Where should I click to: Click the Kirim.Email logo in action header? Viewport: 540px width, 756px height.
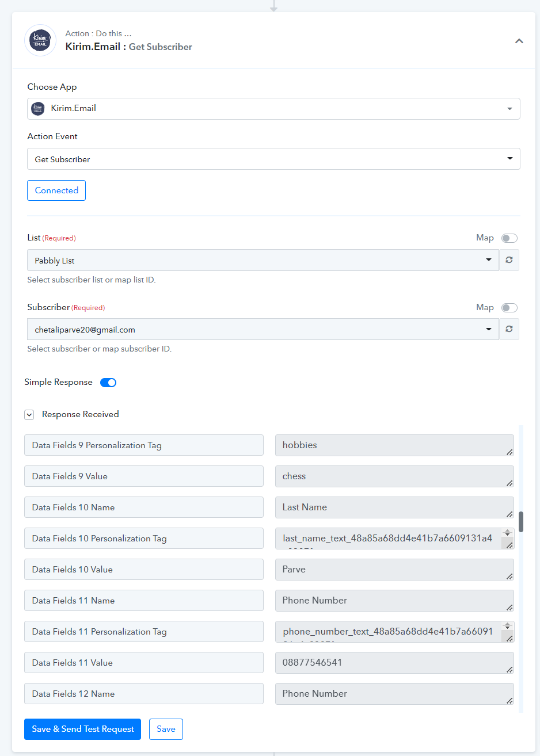pyautogui.click(x=40, y=40)
